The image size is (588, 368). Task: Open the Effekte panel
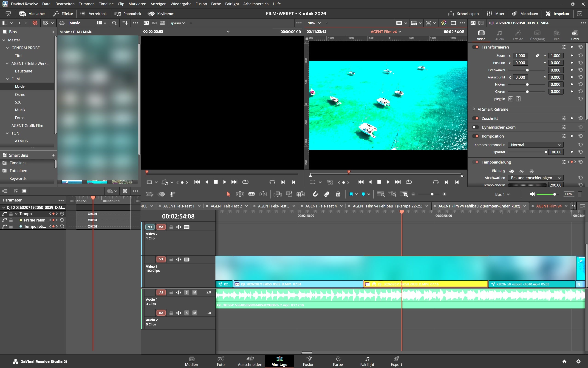pyautogui.click(x=63, y=14)
